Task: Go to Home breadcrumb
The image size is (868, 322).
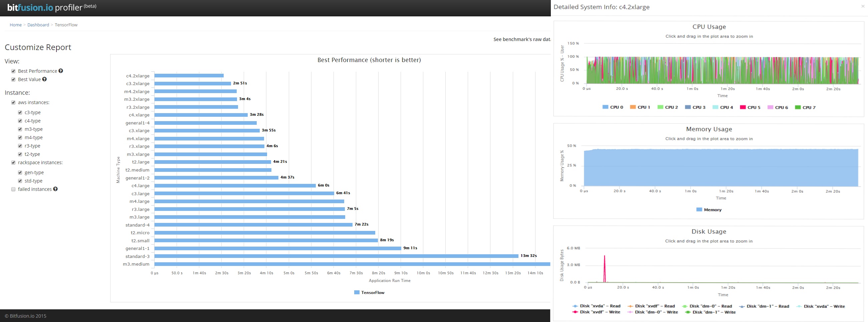Action: pyautogui.click(x=15, y=25)
